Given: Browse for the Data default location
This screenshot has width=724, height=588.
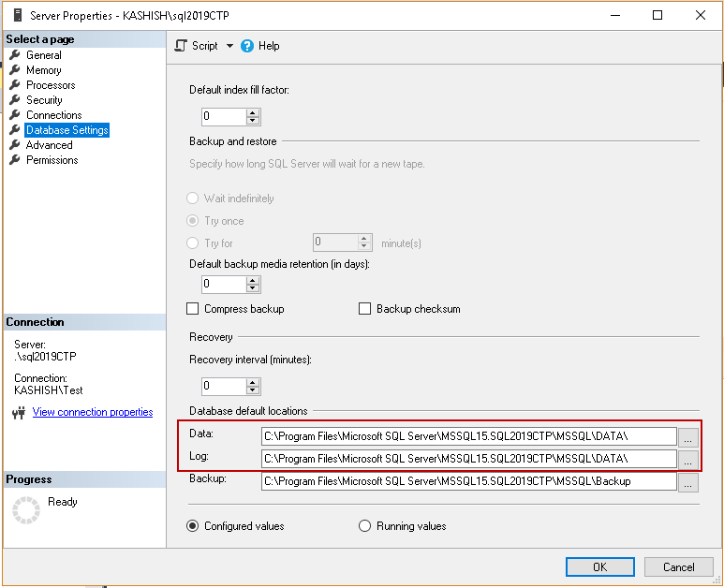Looking at the screenshot, I should pyautogui.click(x=688, y=436).
